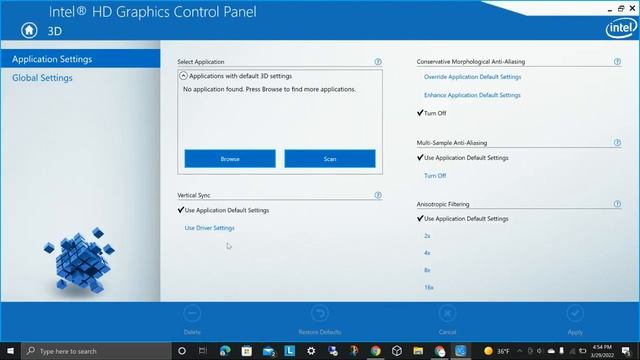Open help for Anisotropic Filtering
Viewport: 640px width, 360px height.
pyautogui.click(x=617, y=204)
